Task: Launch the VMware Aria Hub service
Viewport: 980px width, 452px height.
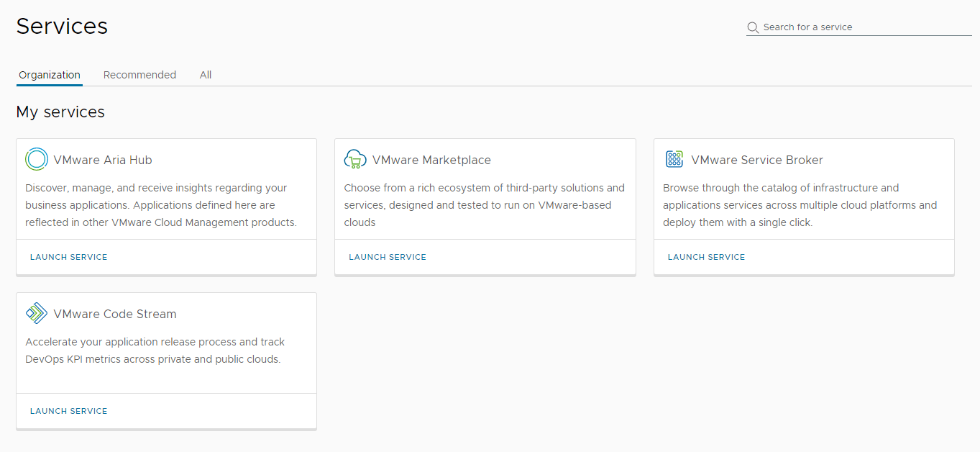Action: click(x=68, y=257)
